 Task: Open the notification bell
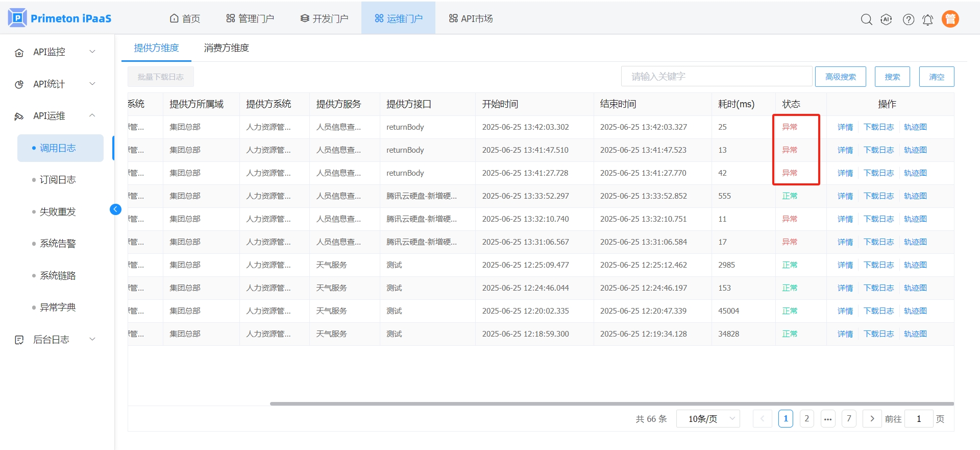(927, 19)
